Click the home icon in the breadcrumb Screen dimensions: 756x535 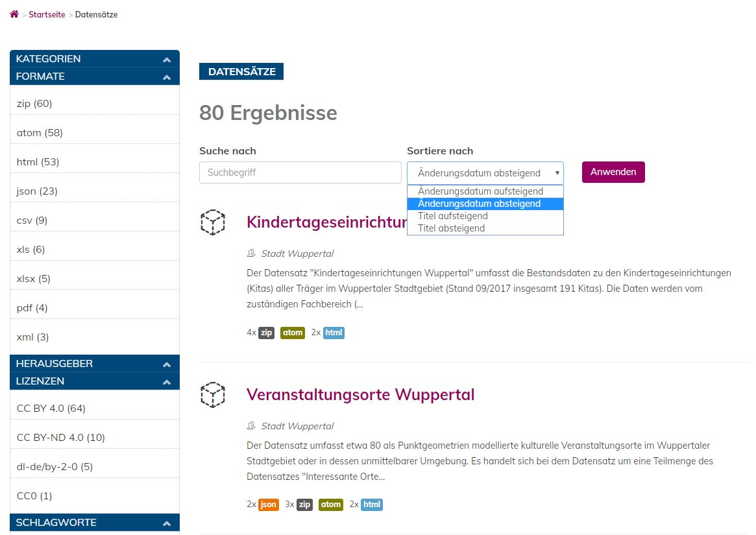pyautogui.click(x=14, y=14)
